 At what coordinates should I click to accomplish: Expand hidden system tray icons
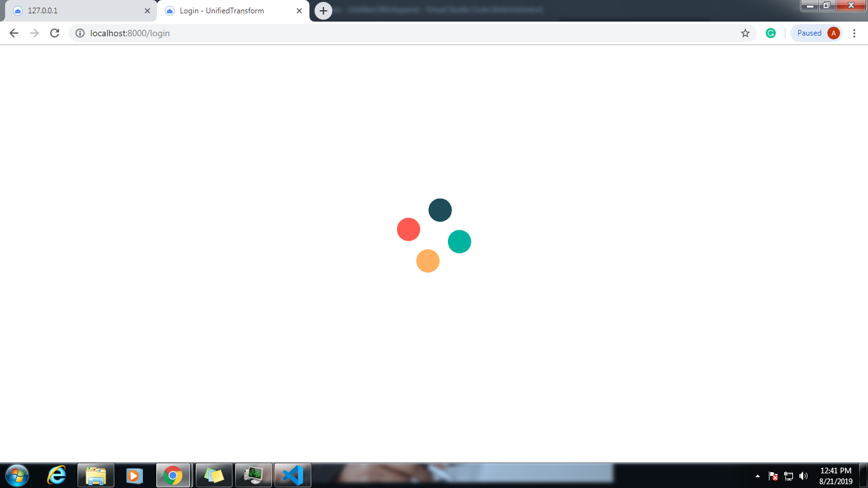[757, 475]
